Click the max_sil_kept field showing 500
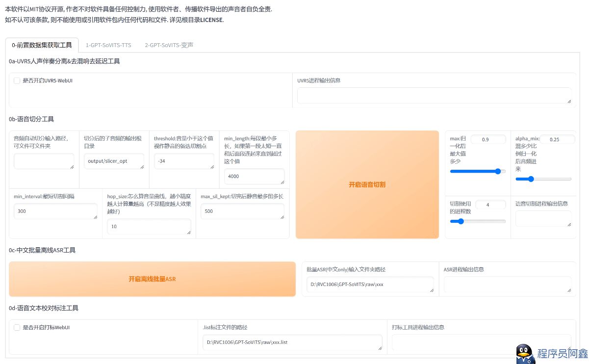 coord(242,211)
